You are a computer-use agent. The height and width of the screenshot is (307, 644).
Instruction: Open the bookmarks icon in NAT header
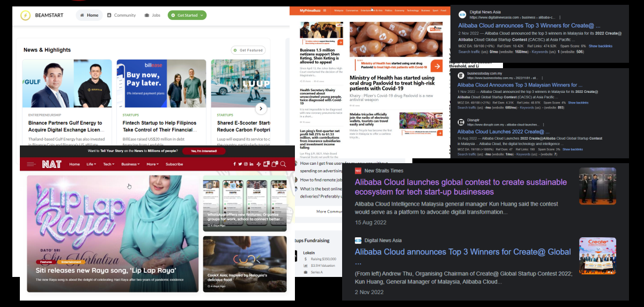tap(266, 164)
